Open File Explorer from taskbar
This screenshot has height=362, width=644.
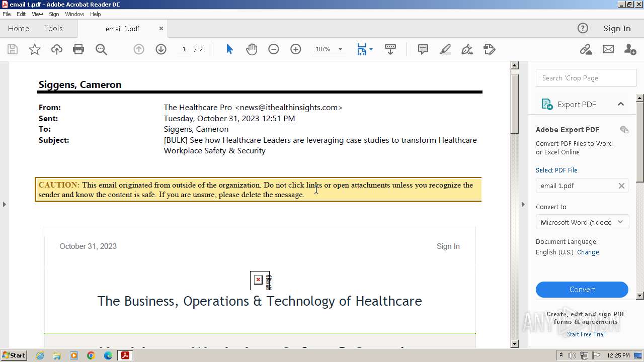pyautogui.click(x=57, y=355)
